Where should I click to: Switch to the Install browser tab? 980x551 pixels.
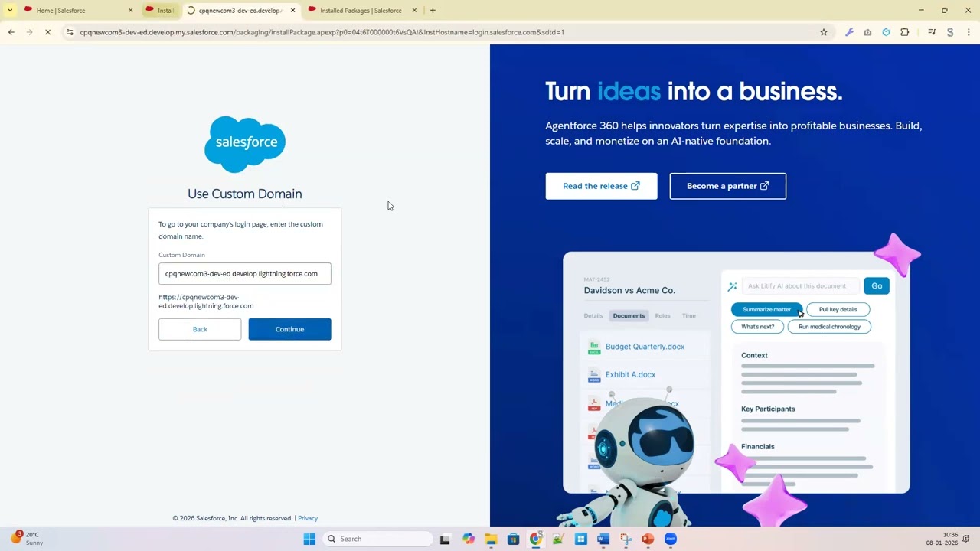pyautogui.click(x=161, y=11)
